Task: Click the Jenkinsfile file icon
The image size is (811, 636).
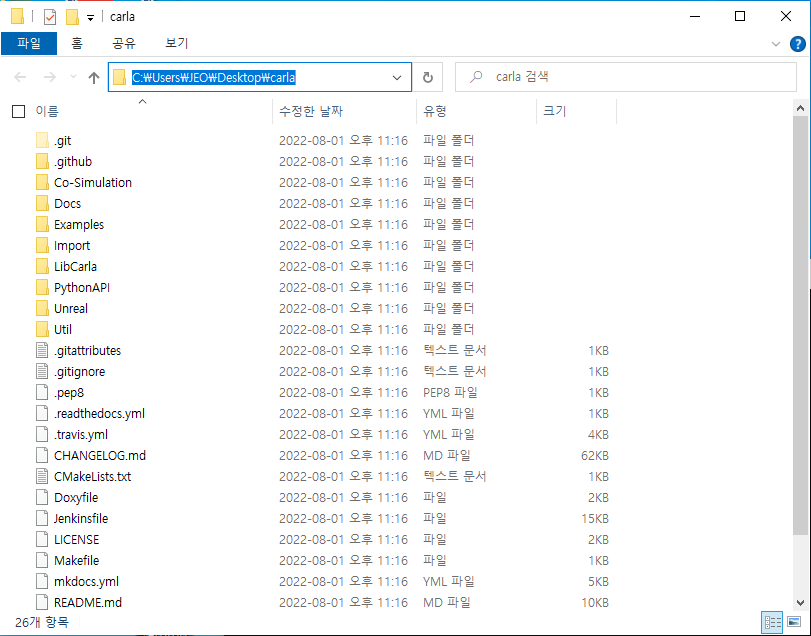Action: click(42, 519)
